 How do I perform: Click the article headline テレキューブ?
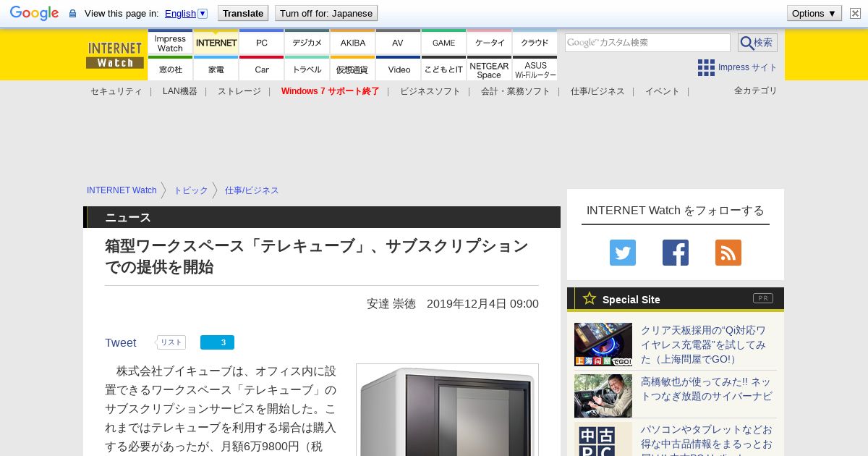pyautogui.click(x=317, y=256)
